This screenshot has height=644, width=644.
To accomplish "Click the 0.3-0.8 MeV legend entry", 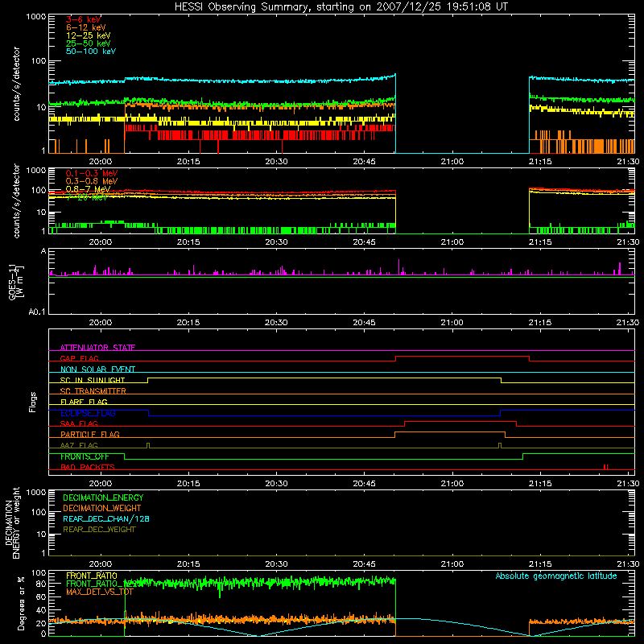I will [92, 181].
